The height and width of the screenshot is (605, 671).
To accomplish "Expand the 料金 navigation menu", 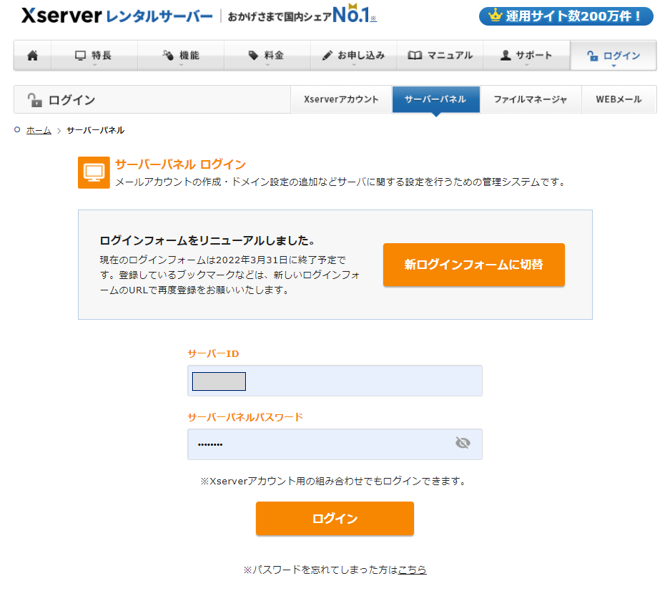I will pos(267,56).
